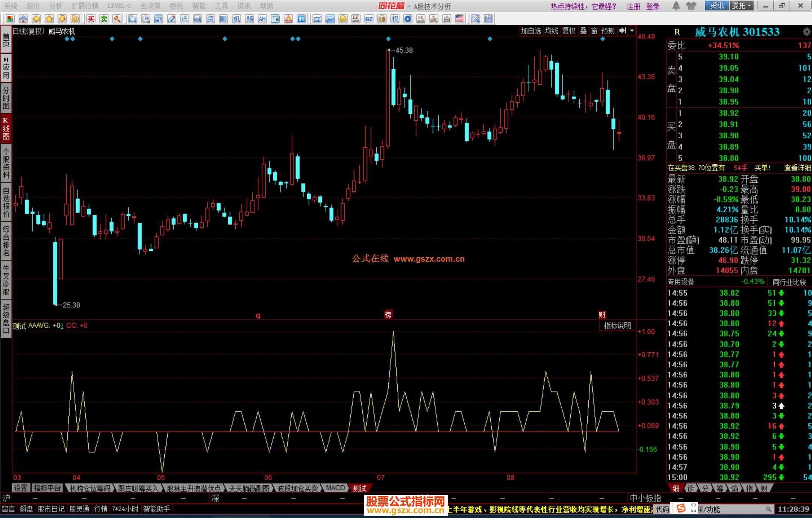Screen dimensions: 812x518
Task: Click the US flag market icon
Action: pyautogui.click(x=459, y=19)
